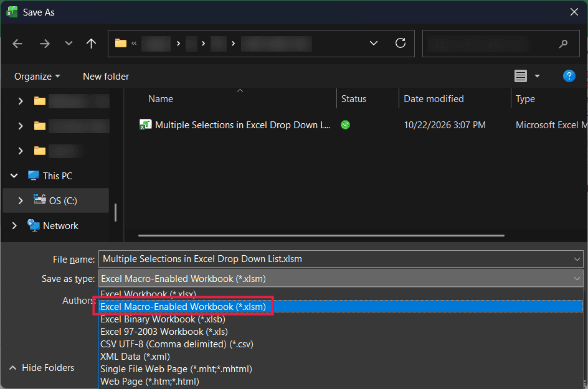Choose Excel 97-2003 Workbook (*.xls)

click(x=341, y=332)
